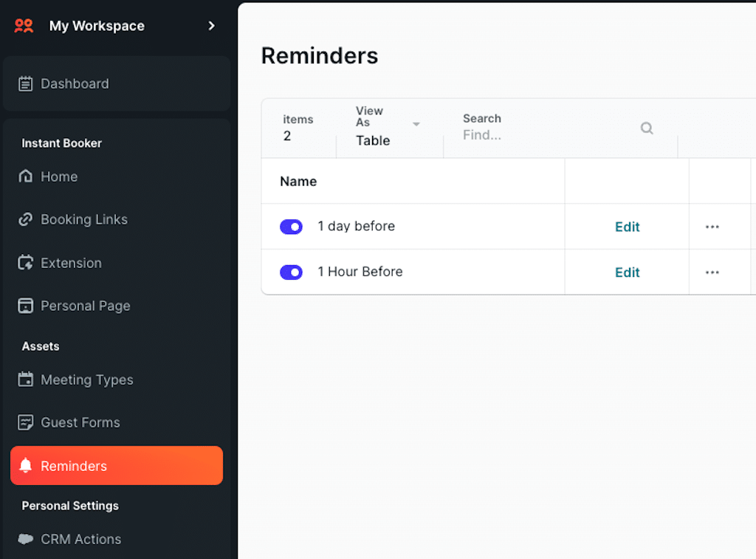
Task: Click the Home house icon
Action: coord(26,176)
